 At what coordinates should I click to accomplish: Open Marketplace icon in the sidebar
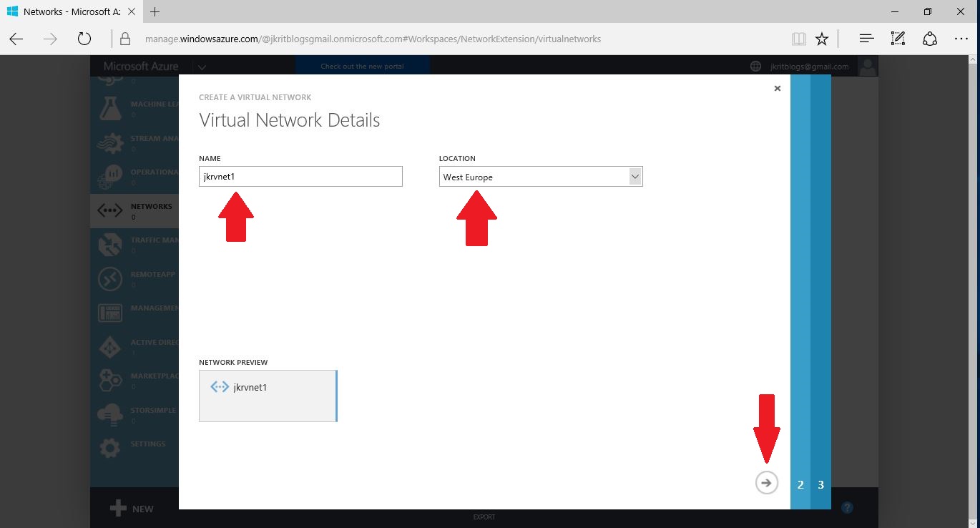pyautogui.click(x=109, y=381)
